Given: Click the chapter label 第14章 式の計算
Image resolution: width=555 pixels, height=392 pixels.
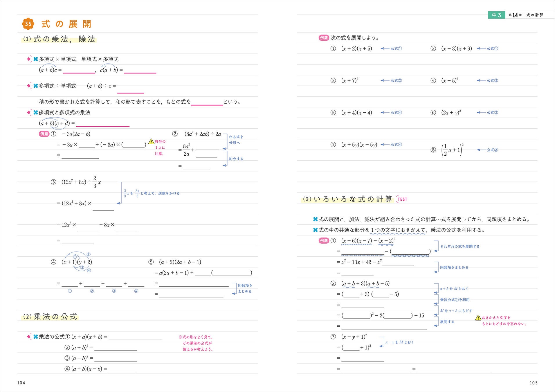Looking at the screenshot, I should tap(526, 15).
